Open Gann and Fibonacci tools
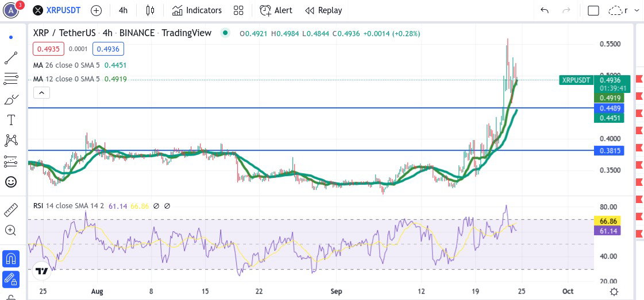Image resolution: width=644 pixels, height=300 pixels. (11, 79)
